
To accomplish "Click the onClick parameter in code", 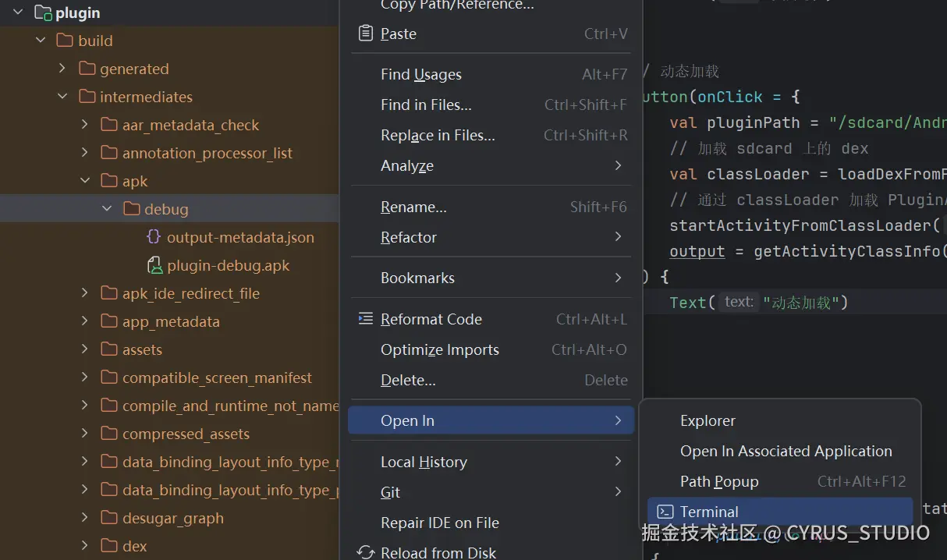I will pyautogui.click(x=730, y=97).
